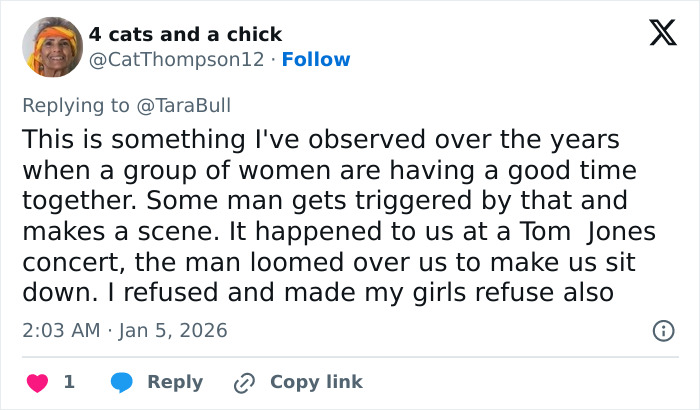
Task: Open the user's profile avatar photo
Action: pos(52,47)
